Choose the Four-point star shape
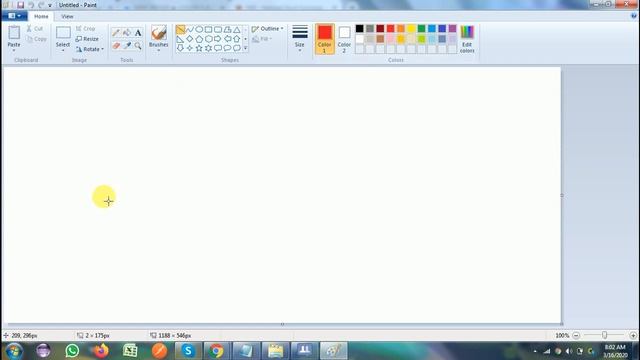 pos(190,48)
